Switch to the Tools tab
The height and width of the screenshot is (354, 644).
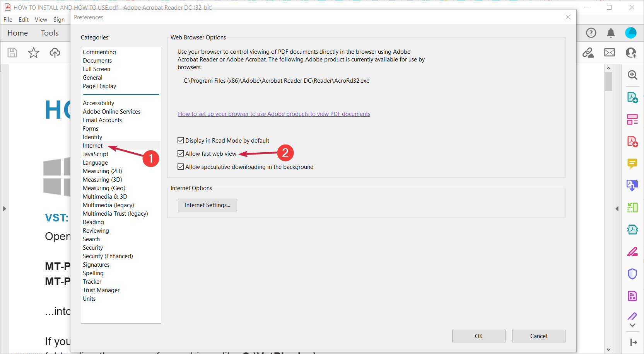click(x=50, y=33)
